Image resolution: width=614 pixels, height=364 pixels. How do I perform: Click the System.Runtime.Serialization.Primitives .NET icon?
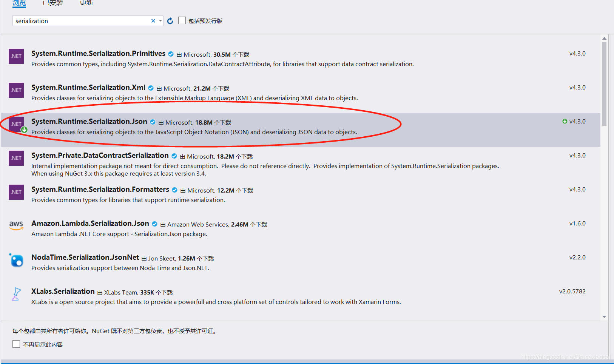pos(16,56)
